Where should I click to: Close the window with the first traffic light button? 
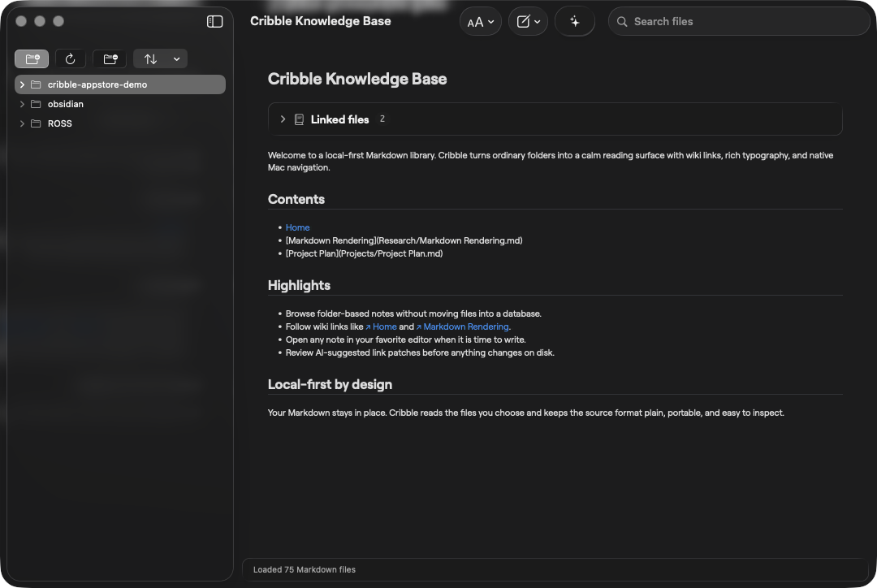[x=21, y=21]
